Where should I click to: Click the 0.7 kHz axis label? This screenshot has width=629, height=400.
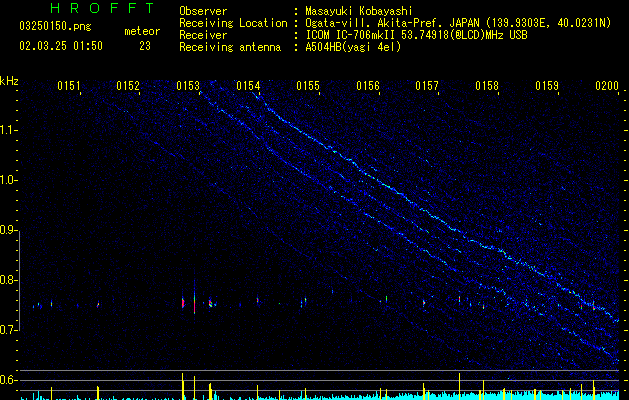pos(9,330)
